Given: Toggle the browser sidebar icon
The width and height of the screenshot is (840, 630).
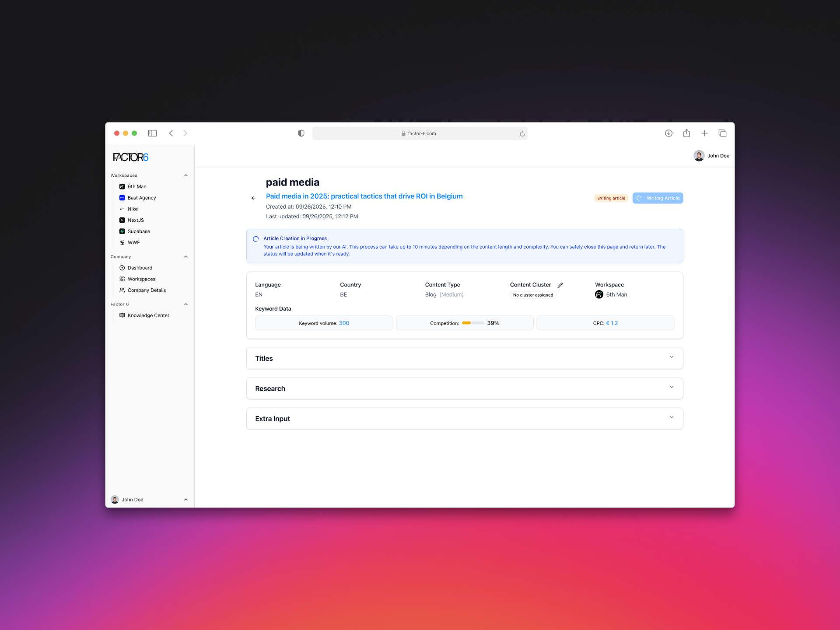Looking at the screenshot, I should pos(152,133).
